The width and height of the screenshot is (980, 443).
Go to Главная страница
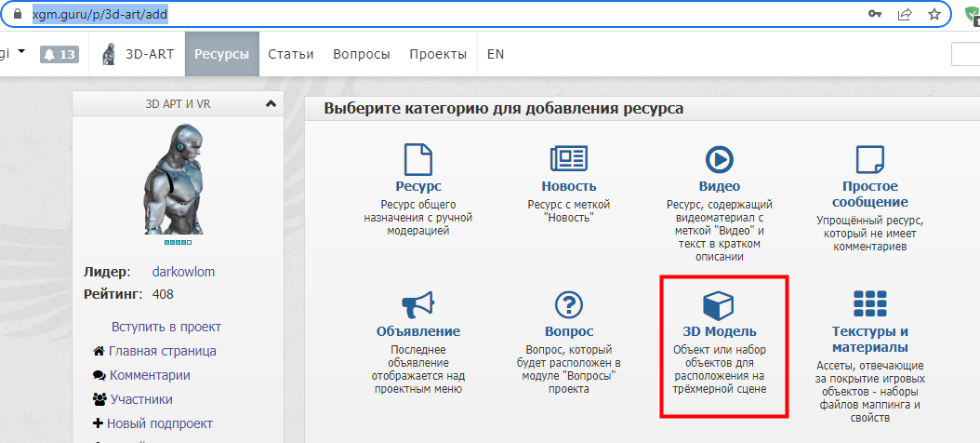pyautogui.click(x=163, y=351)
